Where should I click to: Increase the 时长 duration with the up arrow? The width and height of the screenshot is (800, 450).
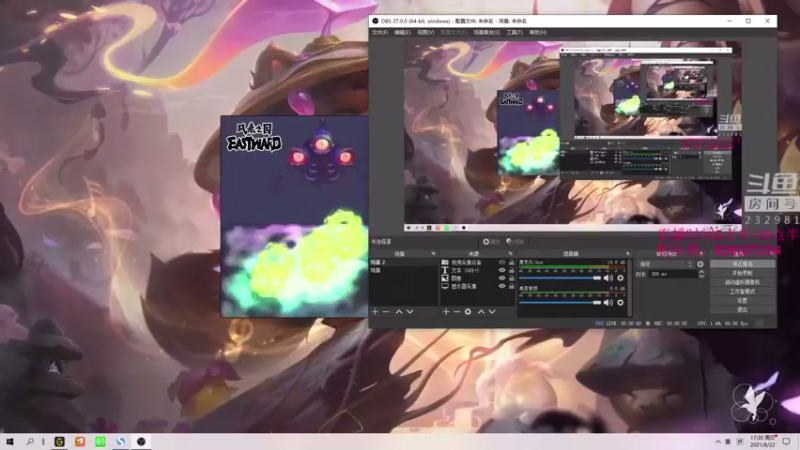point(701,272)
